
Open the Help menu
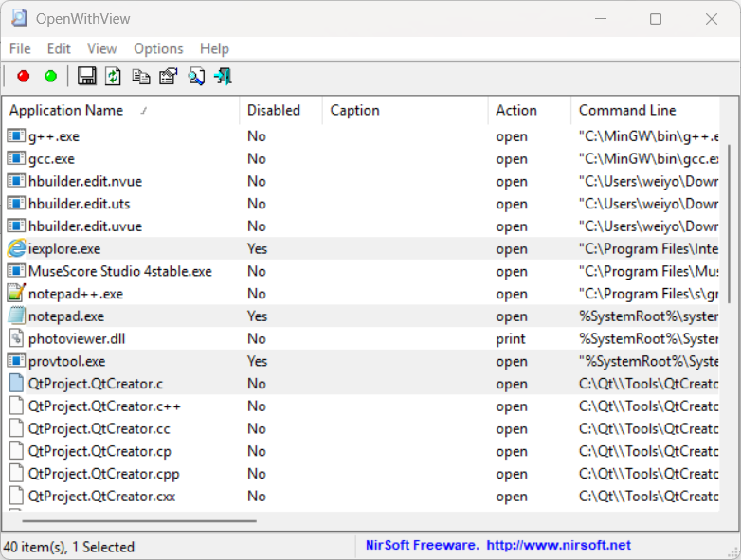click(214, 48)
